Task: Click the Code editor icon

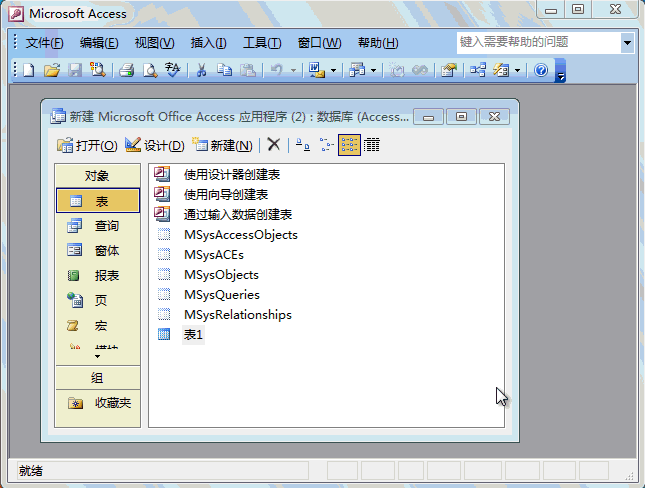Action: 397,70
